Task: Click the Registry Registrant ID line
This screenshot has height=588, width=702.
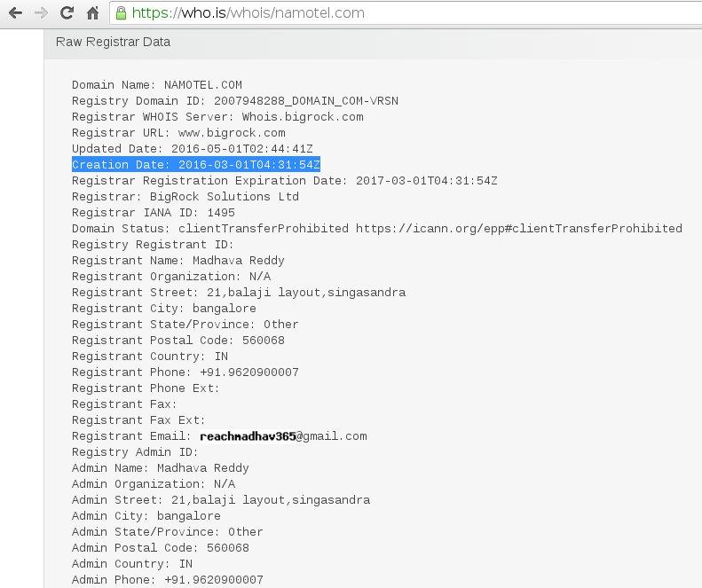Action: pos(153,245)
